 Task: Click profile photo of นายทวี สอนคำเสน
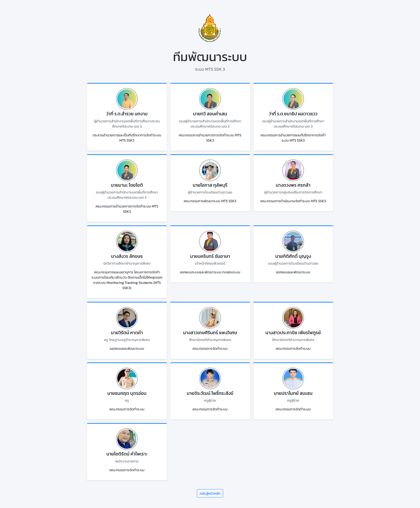(210, 99)
